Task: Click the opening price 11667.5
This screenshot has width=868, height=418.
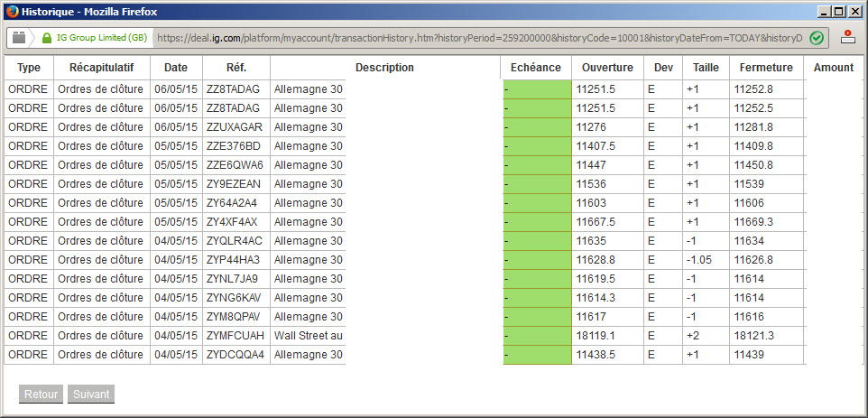Action: tap(596, 221)
